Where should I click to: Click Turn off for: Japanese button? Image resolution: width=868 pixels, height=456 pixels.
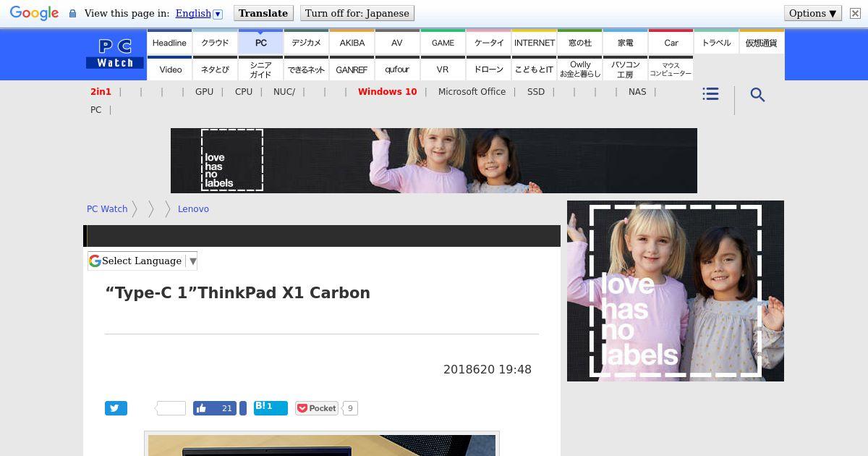357,13
